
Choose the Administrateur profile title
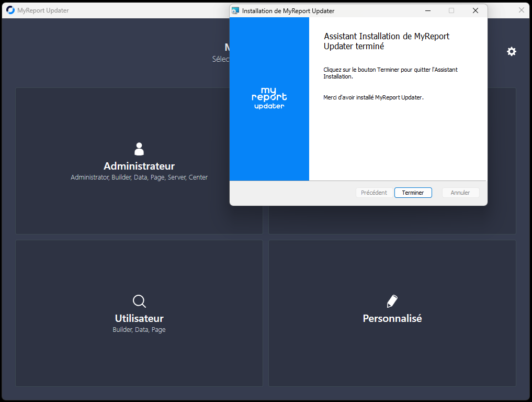pyautogui.click(x=139, y=166)
